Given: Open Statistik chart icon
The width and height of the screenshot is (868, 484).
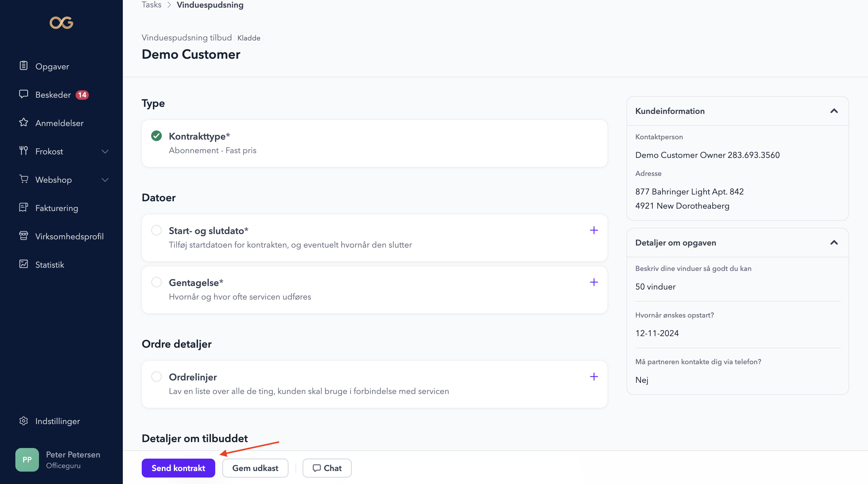Looking at the screenshot, I should (23, 264).
